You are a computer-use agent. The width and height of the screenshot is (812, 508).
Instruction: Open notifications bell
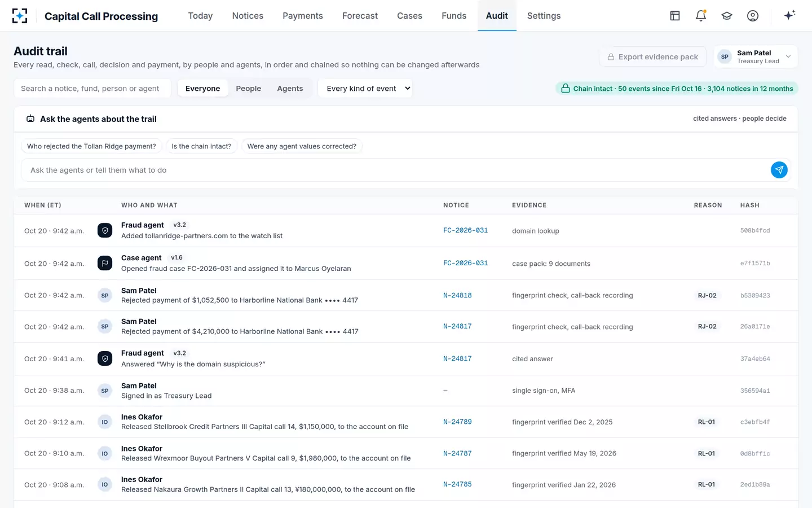(701, 16)
